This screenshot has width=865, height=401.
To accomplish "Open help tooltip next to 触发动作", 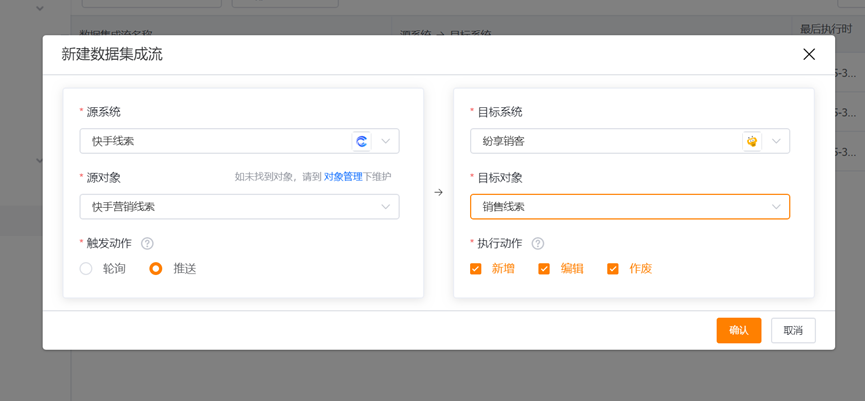I will (x=147, y=243).
